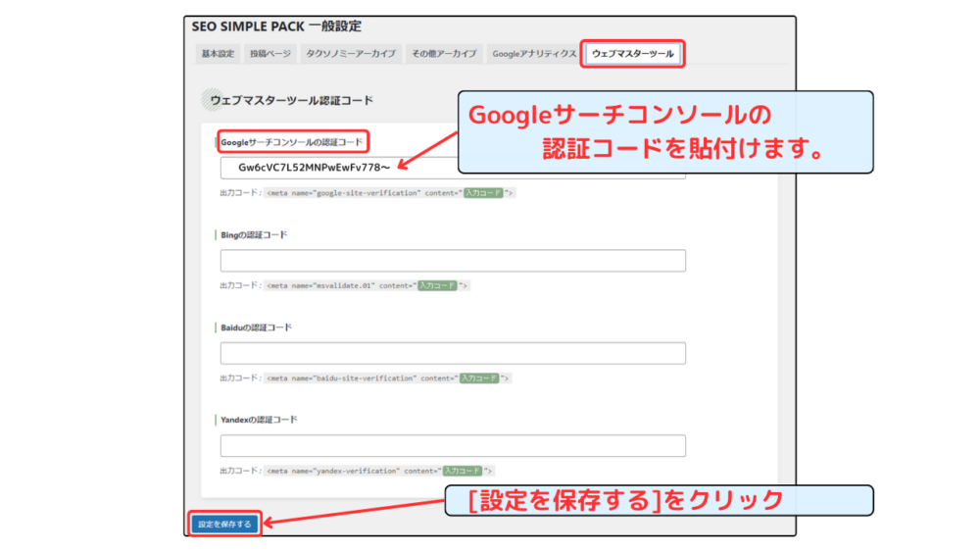
Task: Click 入力コード badge in google-site-verification line
Action: click(483, 193)
